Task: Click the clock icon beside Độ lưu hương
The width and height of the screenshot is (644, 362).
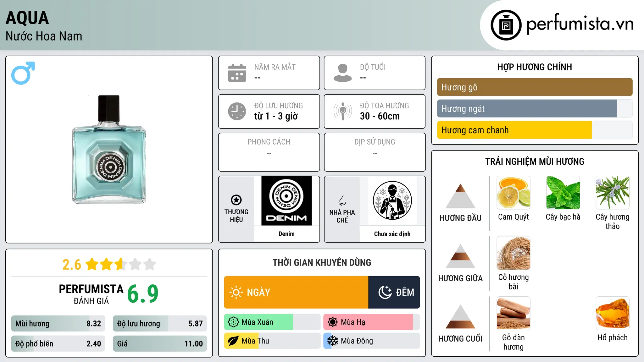Action: point(237,111)
